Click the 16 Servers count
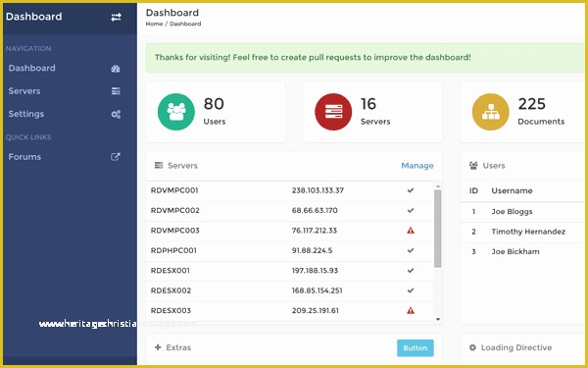Screen dimensions: 588x368 click(x=368, y=104)
